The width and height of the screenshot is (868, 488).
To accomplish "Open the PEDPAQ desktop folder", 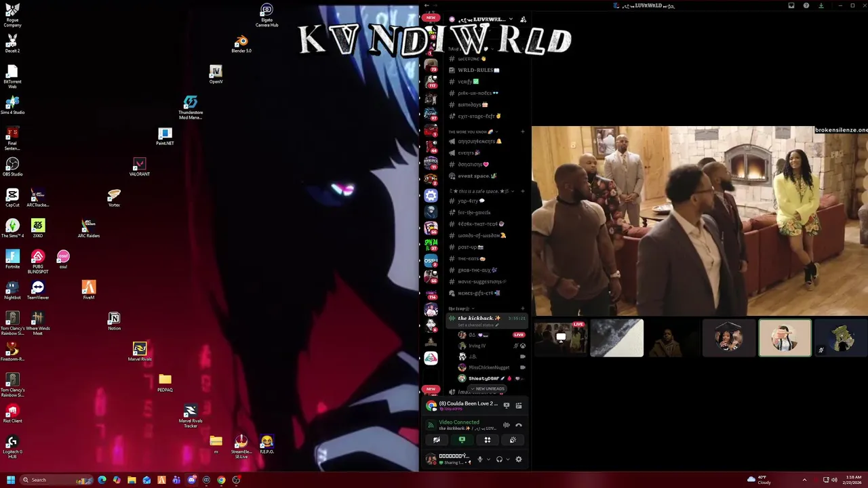I will tap(165, 383).
